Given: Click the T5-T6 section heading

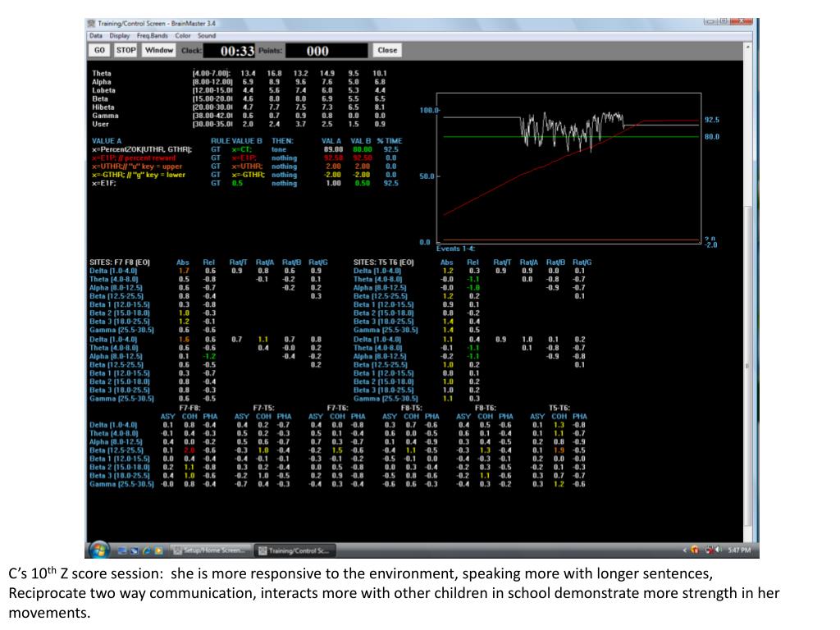Looking at the screenshot, I should tap(559, 409).
